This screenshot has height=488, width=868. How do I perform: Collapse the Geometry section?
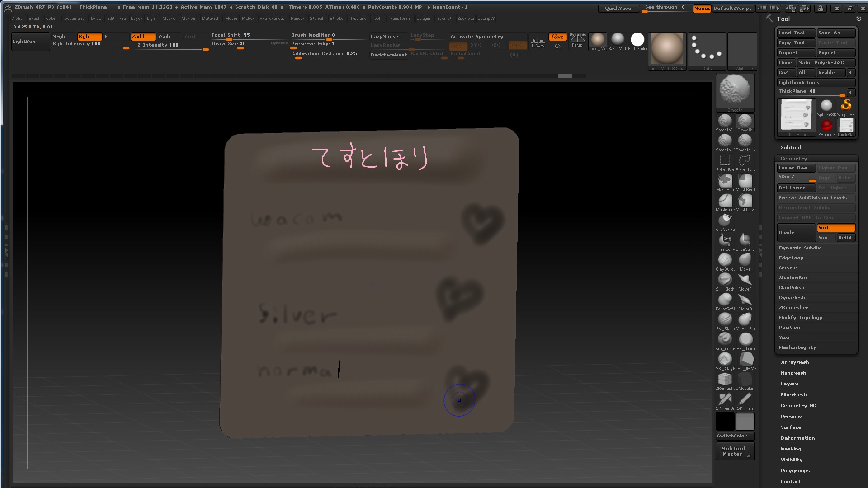pyautogui.click(x=793, y=159)
